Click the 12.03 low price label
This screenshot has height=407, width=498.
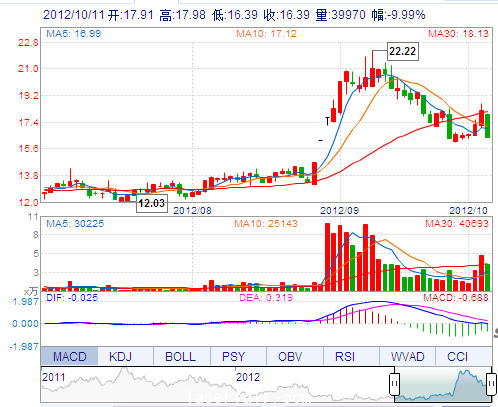152,203
